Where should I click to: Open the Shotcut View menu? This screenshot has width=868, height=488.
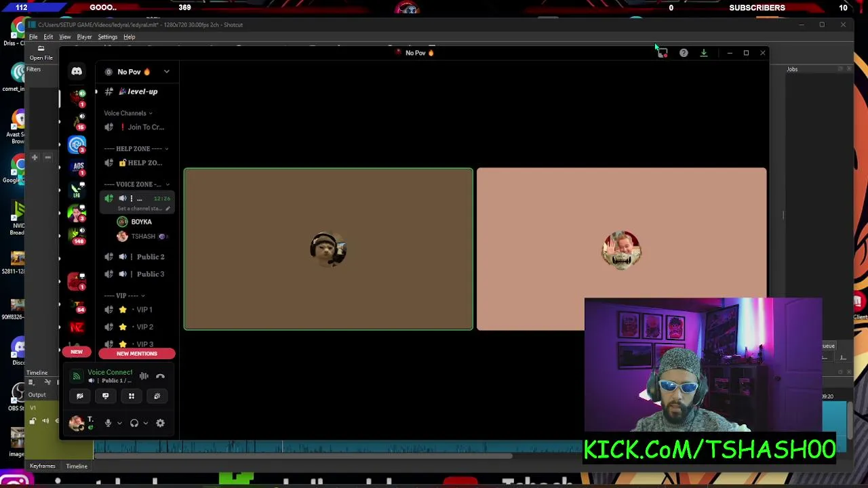(x=64, y=37)
